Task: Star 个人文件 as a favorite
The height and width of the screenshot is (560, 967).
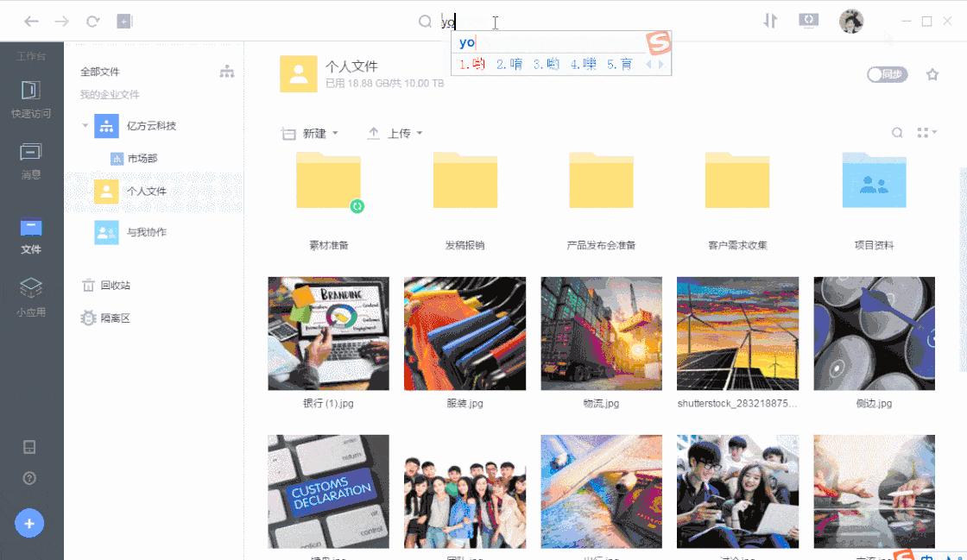Action: pyautogui.click(x=932, y=75)
